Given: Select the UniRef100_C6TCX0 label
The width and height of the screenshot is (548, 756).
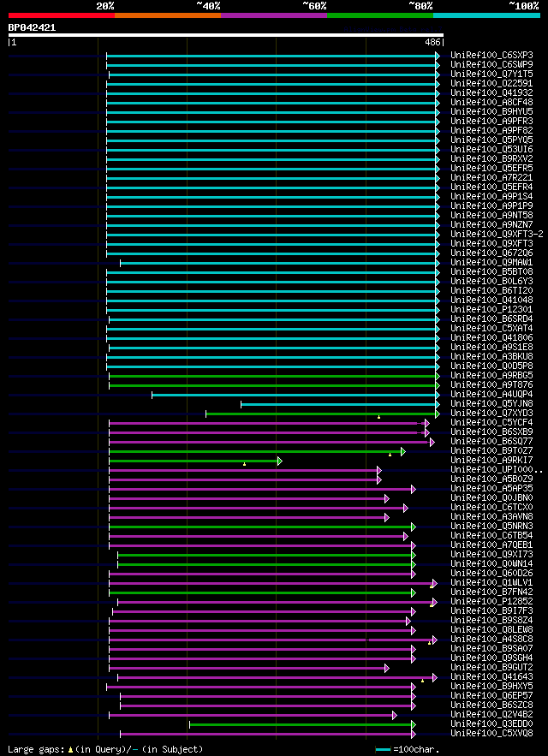Looking at the screenshot, I should (491, 509).
